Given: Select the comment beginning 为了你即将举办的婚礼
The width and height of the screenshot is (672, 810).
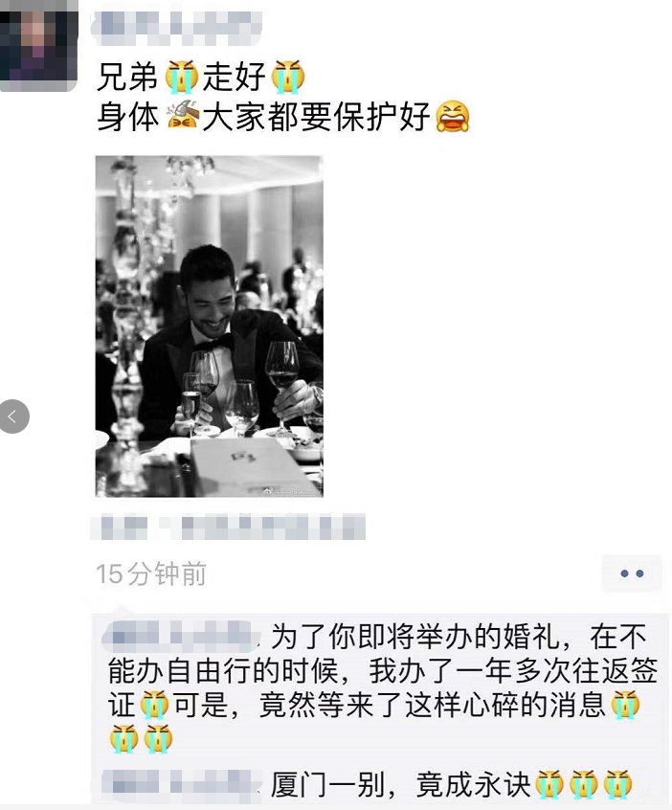Looking at the screenshot, I should (381, 686).
